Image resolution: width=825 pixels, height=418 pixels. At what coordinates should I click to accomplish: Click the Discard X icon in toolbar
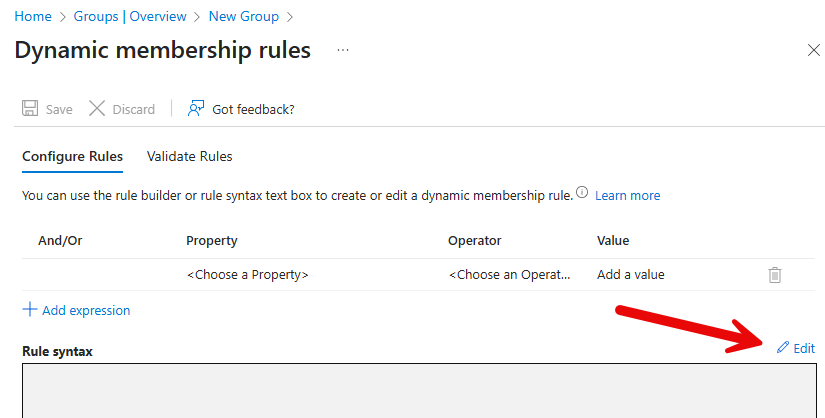(x=97, y=109)
